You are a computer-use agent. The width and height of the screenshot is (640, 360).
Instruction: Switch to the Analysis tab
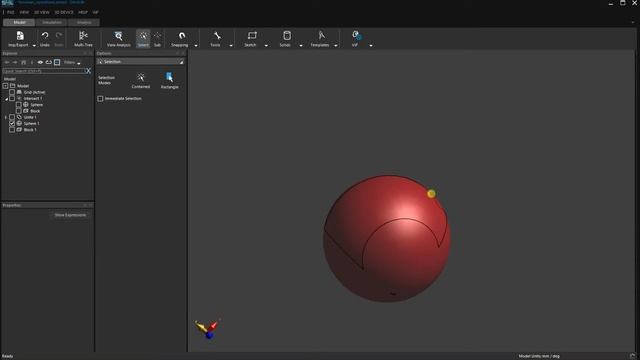tap(84, 22)
